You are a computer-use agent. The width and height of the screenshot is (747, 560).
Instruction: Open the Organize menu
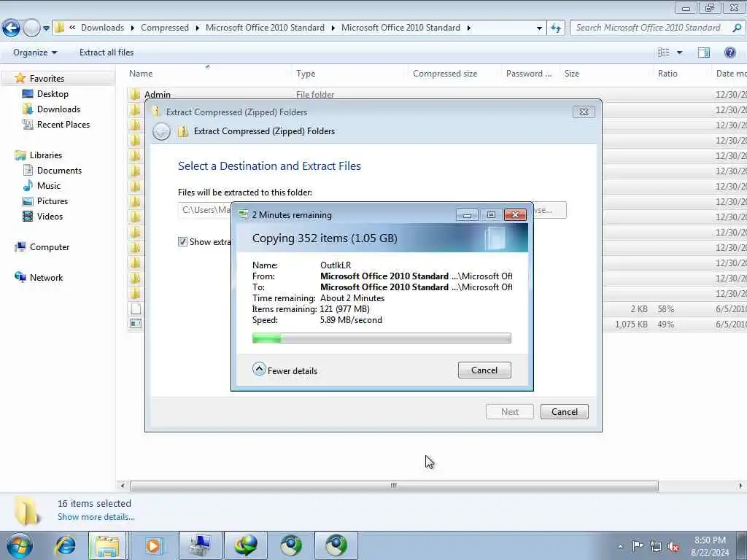[35, 52]
